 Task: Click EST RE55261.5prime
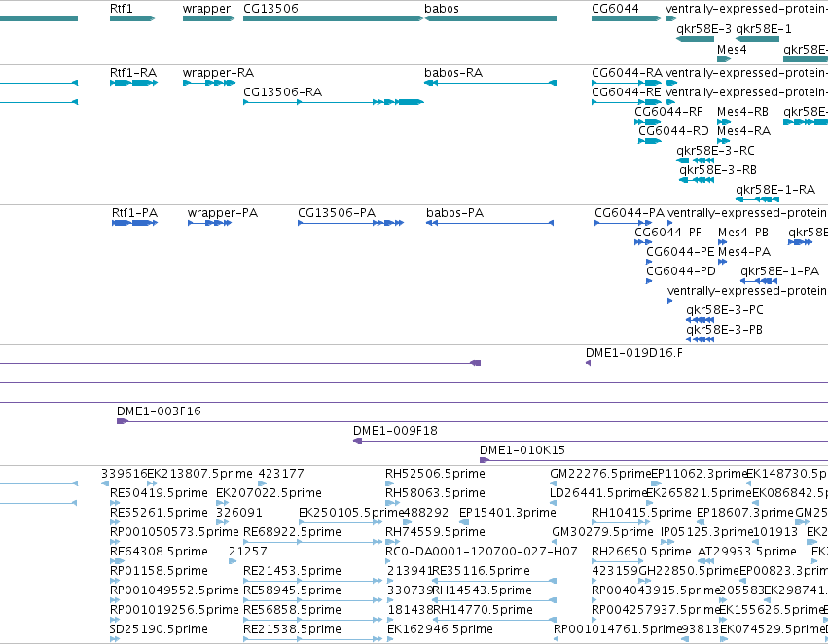click(159, 513)
